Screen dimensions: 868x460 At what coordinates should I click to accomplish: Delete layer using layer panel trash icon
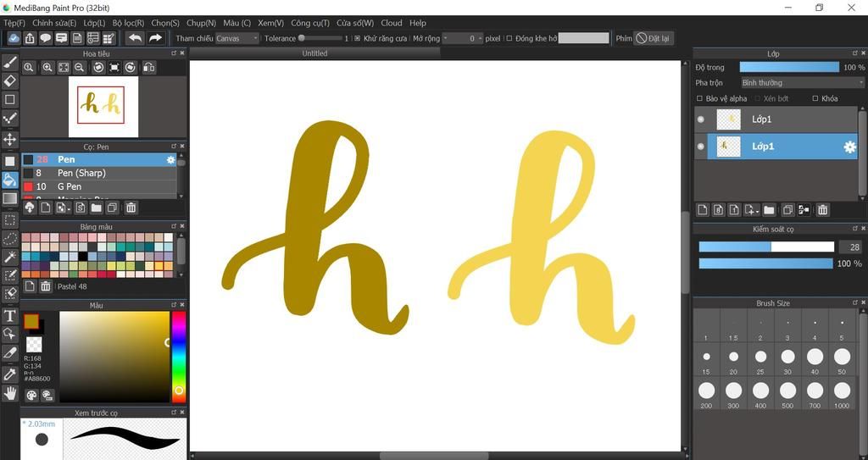[822, 210]
